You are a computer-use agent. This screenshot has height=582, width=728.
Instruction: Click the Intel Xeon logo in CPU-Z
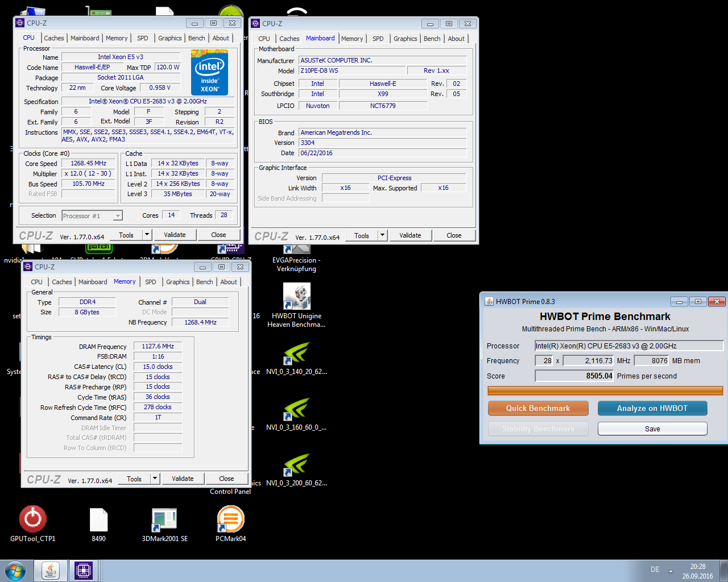(209, 73)
